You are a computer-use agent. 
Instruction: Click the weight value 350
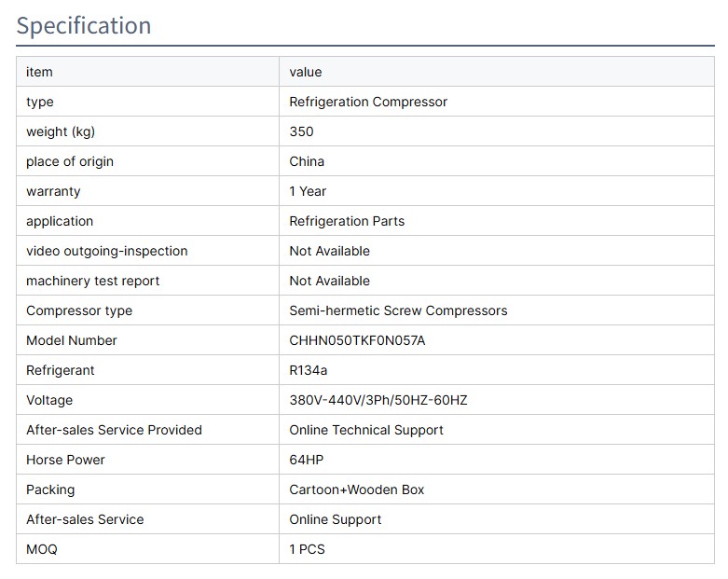(301, 131)
